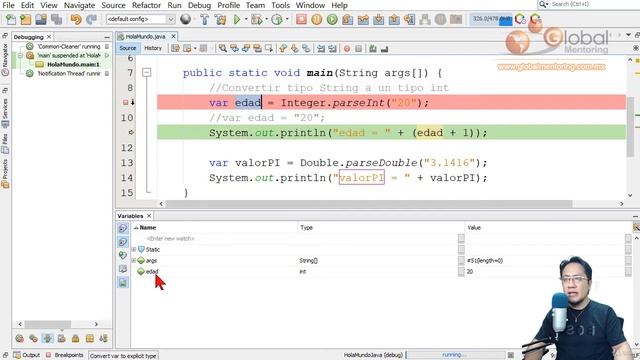Open the Output window button

pos(27,355)
